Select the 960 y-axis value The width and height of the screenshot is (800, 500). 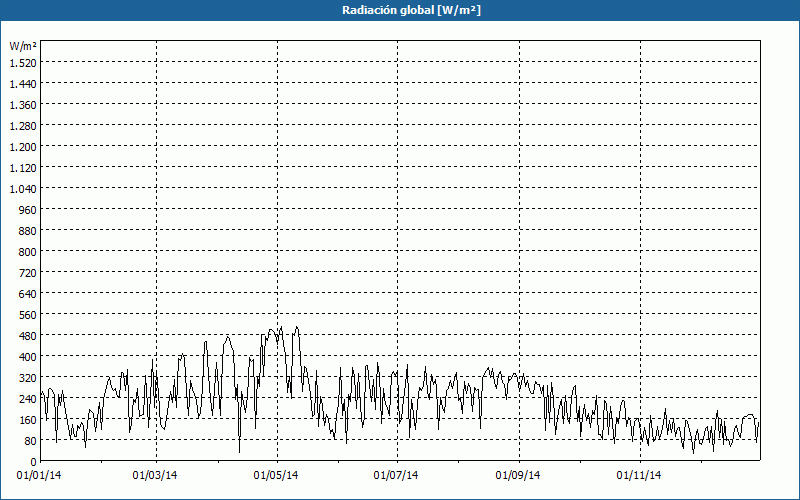(x=29, y=210)
